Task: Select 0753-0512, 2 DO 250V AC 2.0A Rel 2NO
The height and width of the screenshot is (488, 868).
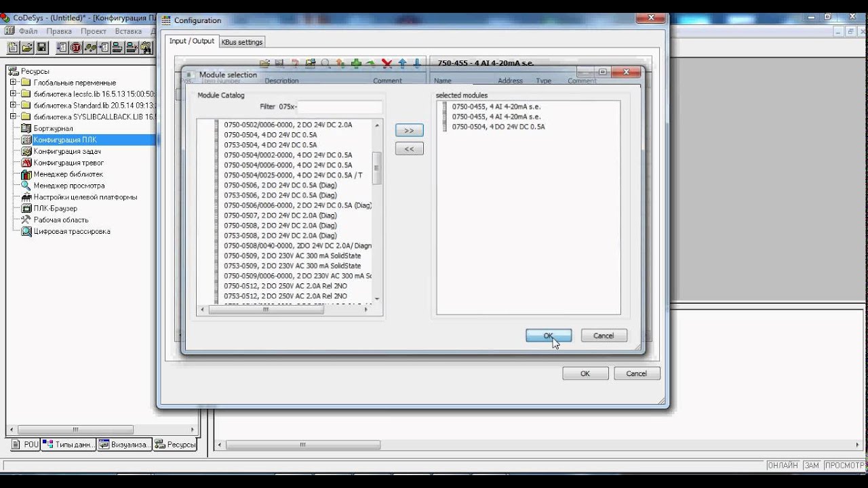Action: [x=285, y=296]
